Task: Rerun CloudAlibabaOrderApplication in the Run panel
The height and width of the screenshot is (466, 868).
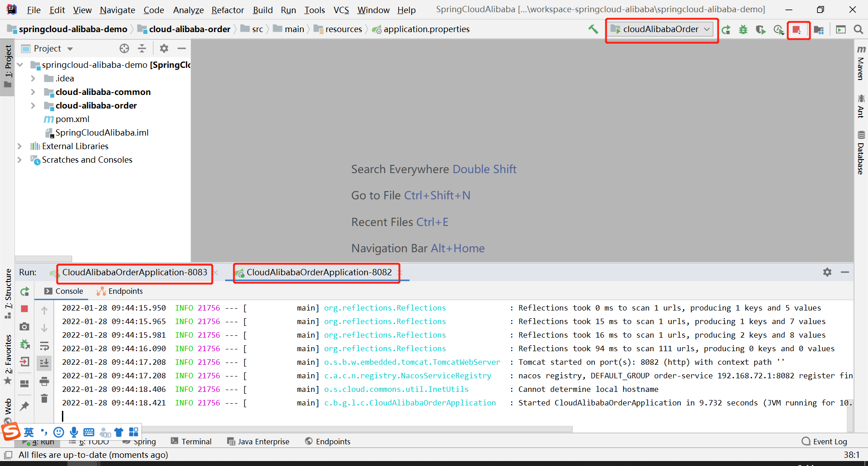Action: click(x=24, y=292)
